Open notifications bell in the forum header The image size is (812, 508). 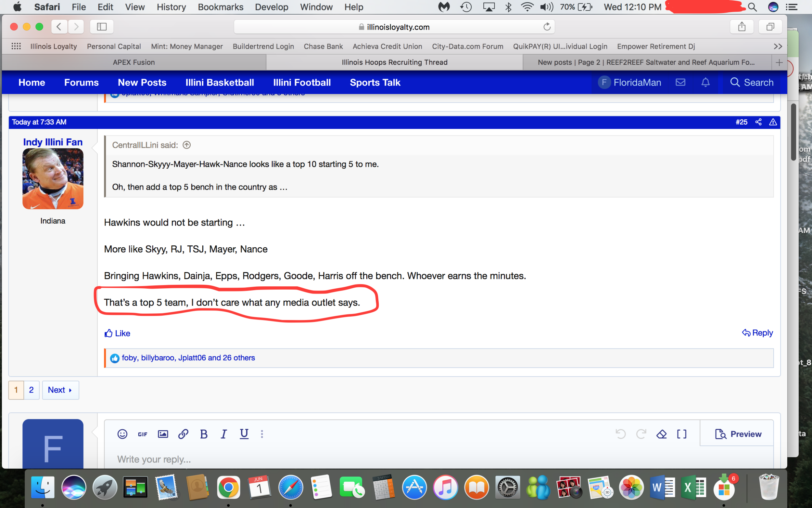705,82
